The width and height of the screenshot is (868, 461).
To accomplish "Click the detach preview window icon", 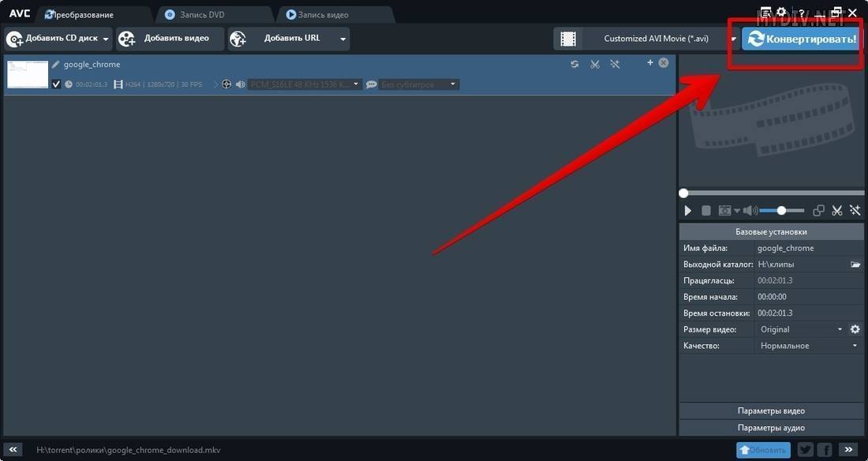I will [818, 211].
